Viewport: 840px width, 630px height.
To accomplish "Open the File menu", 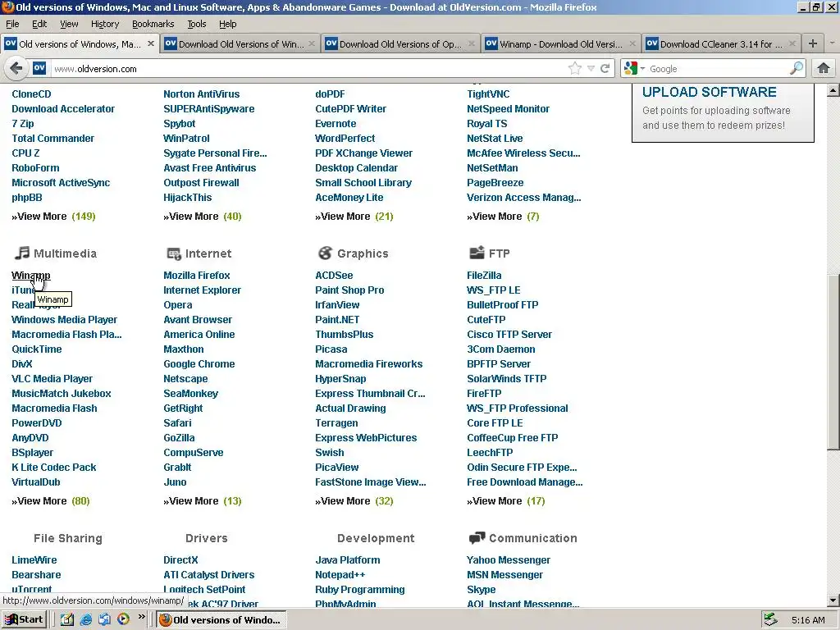I will (12, 24).
